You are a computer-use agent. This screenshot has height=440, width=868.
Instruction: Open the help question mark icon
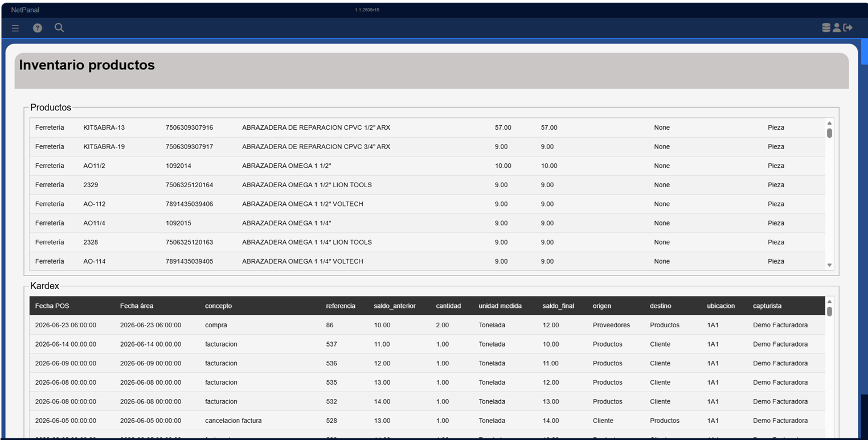[38, 28]
